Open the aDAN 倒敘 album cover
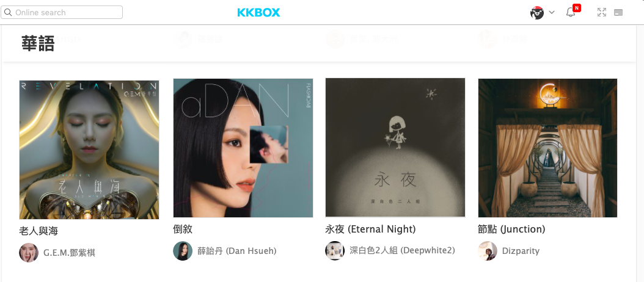The width and height of the screenshot is (644, 282). (x=243, y=148)
